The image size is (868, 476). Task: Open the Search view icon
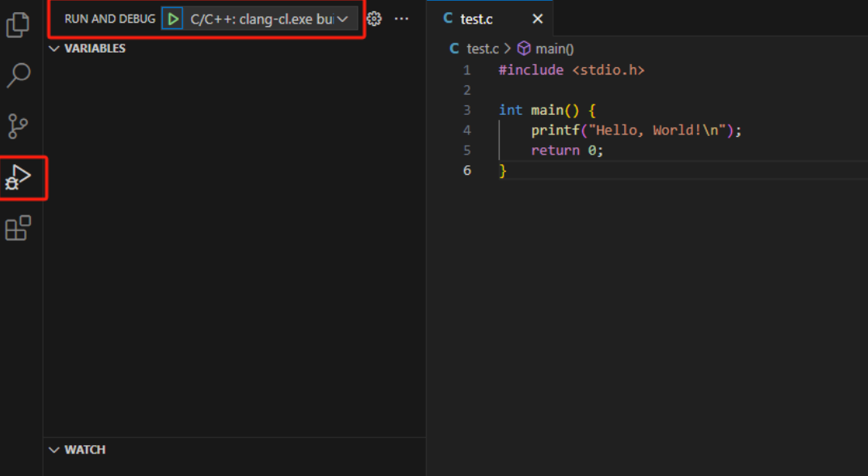click(x=18, y=76)
